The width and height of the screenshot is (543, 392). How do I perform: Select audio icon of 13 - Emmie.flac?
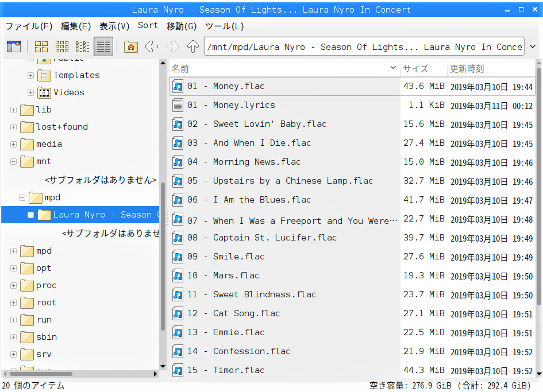coord(178,332)
